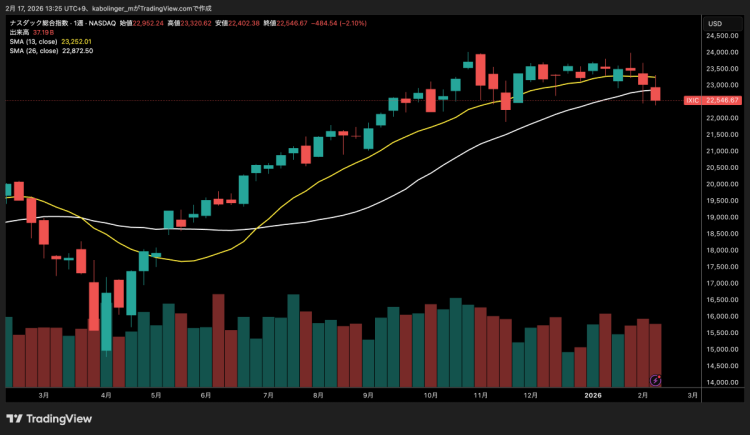Click the purple lightning event icon
Image resolution: width=750 pixels, height=435 pixels.
tap(655, 380)
